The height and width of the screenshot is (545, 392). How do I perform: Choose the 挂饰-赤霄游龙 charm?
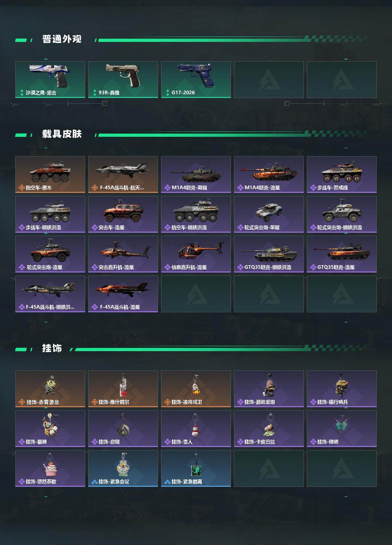point(50,389)
